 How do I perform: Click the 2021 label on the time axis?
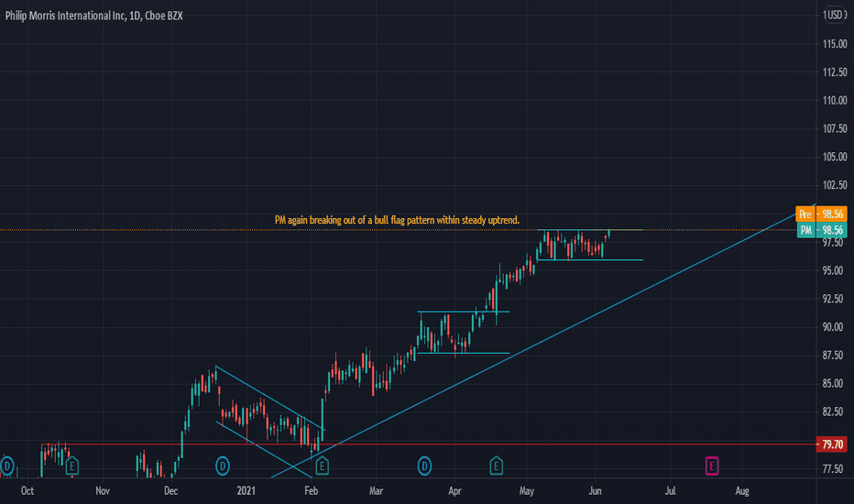click(x=246, y=491)
